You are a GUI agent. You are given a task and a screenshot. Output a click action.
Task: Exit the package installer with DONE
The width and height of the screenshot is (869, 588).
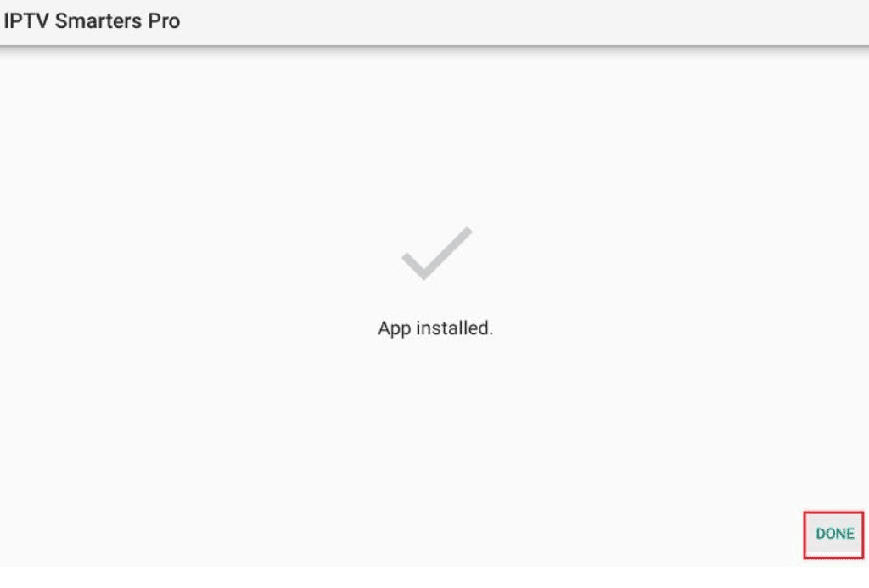[834, 535]
